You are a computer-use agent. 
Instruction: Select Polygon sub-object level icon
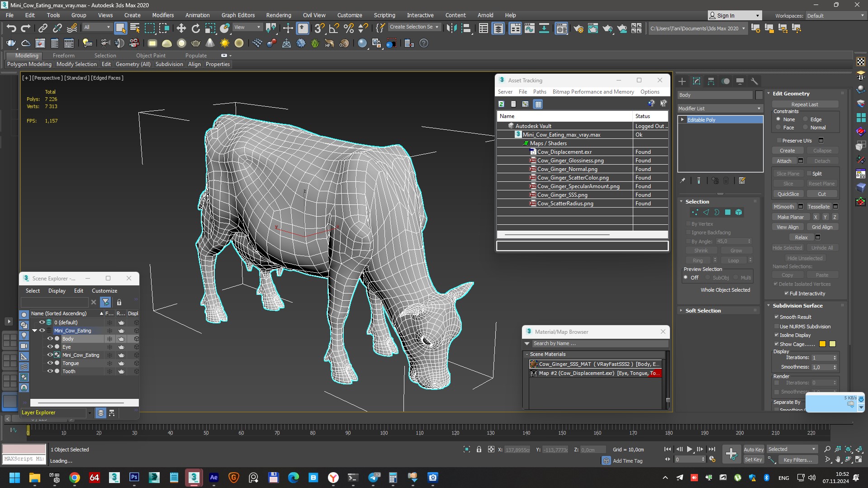pyautogui.click(x=728, y=212)
